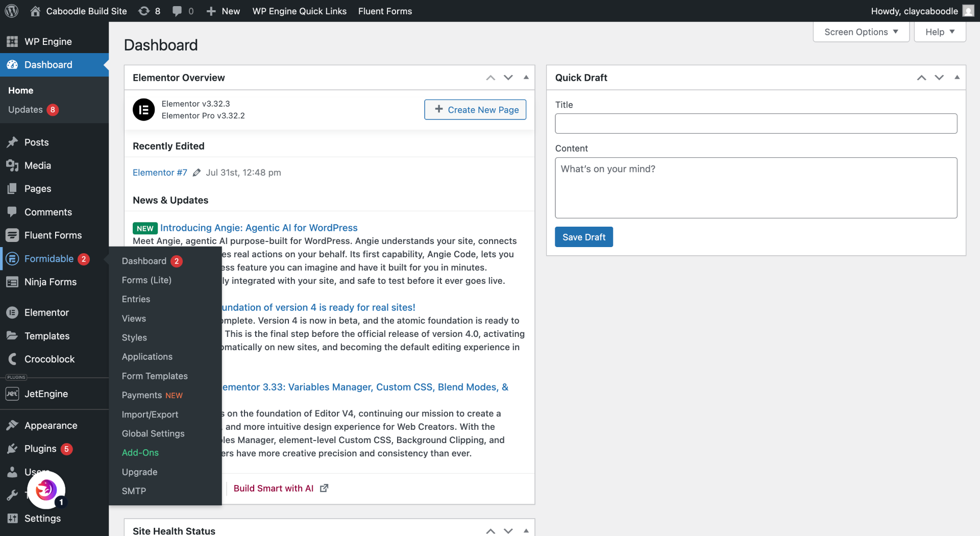Screen dimensions: 980x536
Task: Click pencil edit icon beside Elementor #7
Action: pos(197,173)
